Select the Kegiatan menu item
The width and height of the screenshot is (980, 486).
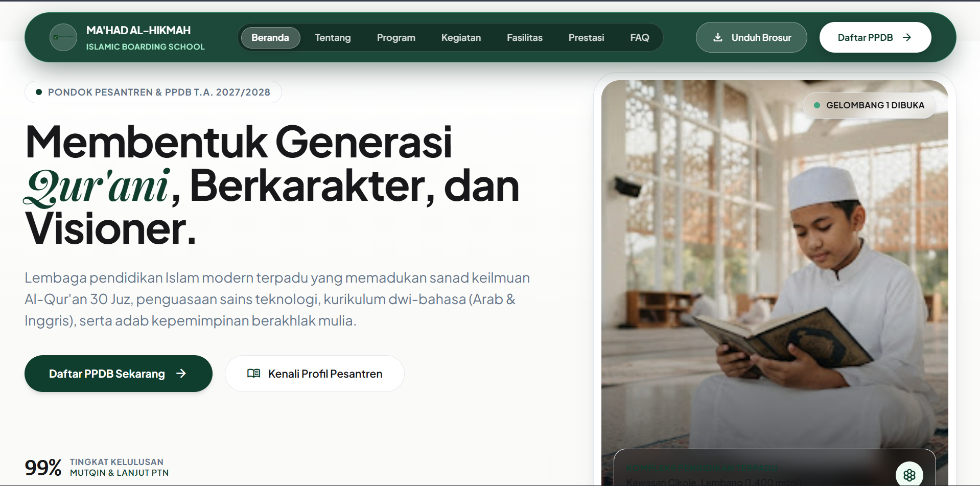(x=461, y=38)
